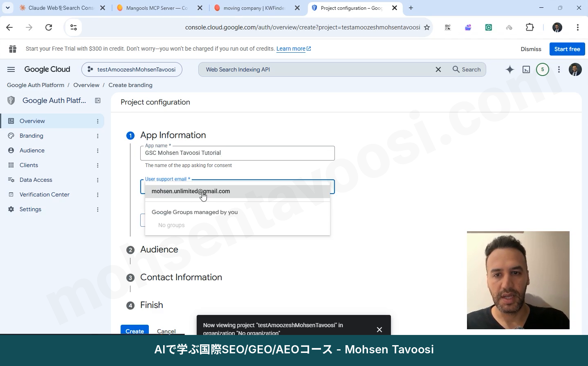Clear the search box text
Screen dimensions: 588x366
point(438,69)
